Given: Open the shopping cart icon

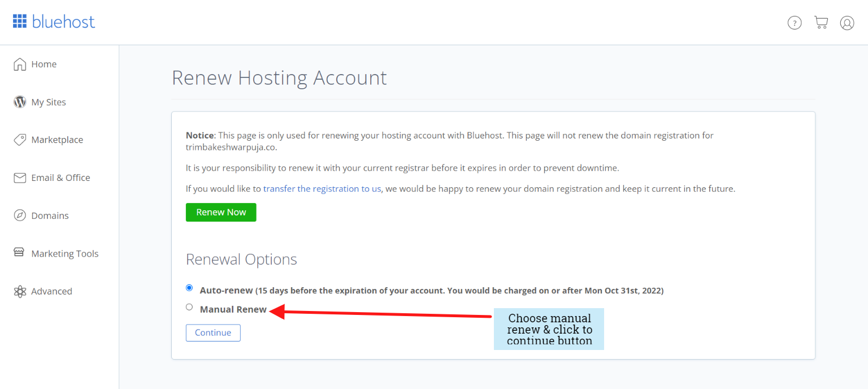Looking at the screenshot, I should [821, 23].
